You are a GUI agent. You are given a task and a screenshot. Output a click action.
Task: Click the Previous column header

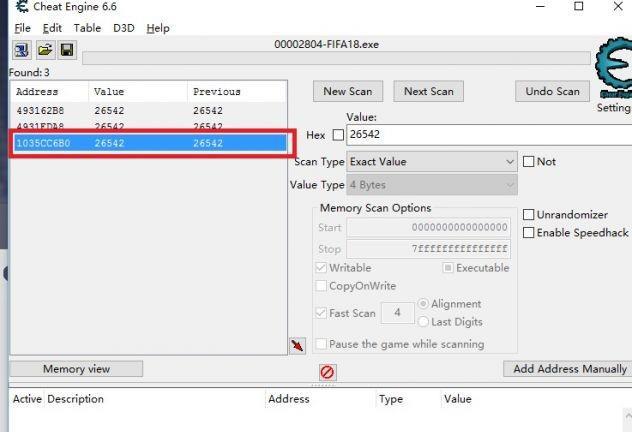pyautogui.click(x=237, y=92)
